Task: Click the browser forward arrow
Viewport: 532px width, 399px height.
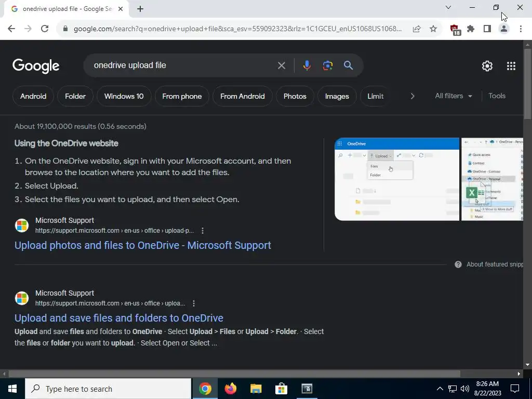Action: click(x=28, y=29)
